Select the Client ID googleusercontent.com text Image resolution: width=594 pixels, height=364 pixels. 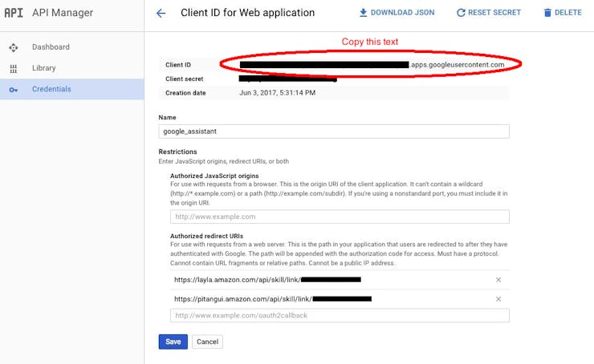point(372,65)
